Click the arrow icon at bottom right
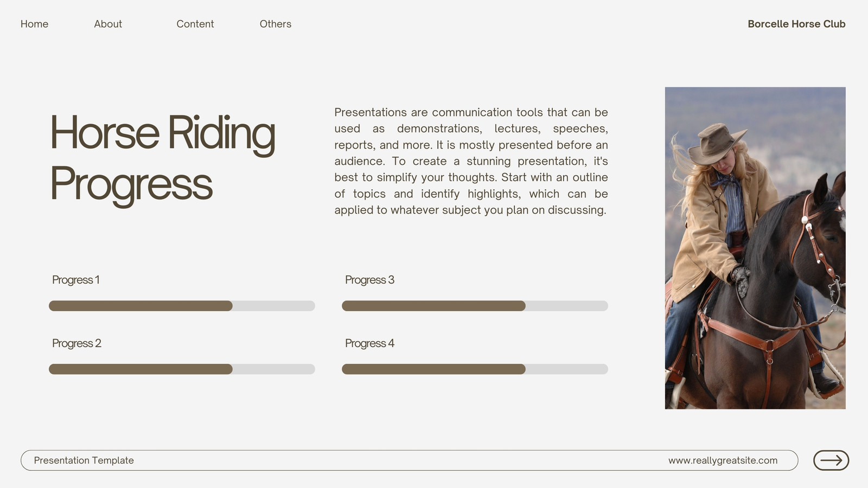 pos(831,460)
